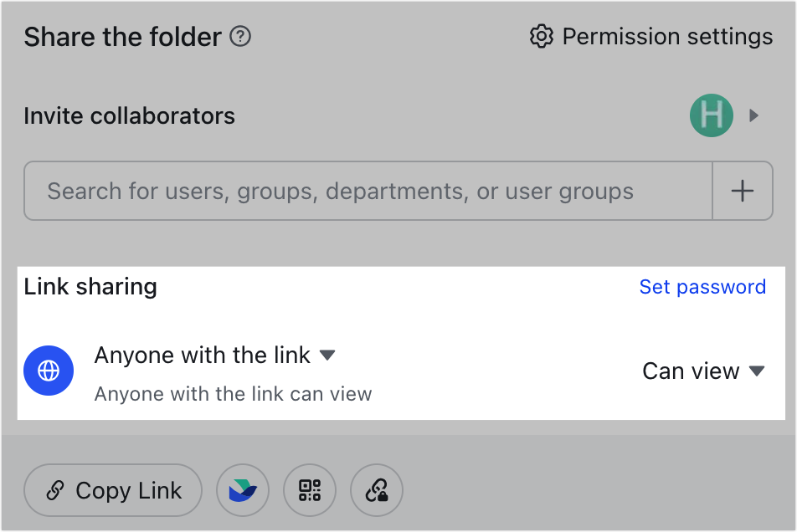Click the caret next to Can view
This screenshot has width=797, height=532.
pyautogui.click(x=757, y=371)
